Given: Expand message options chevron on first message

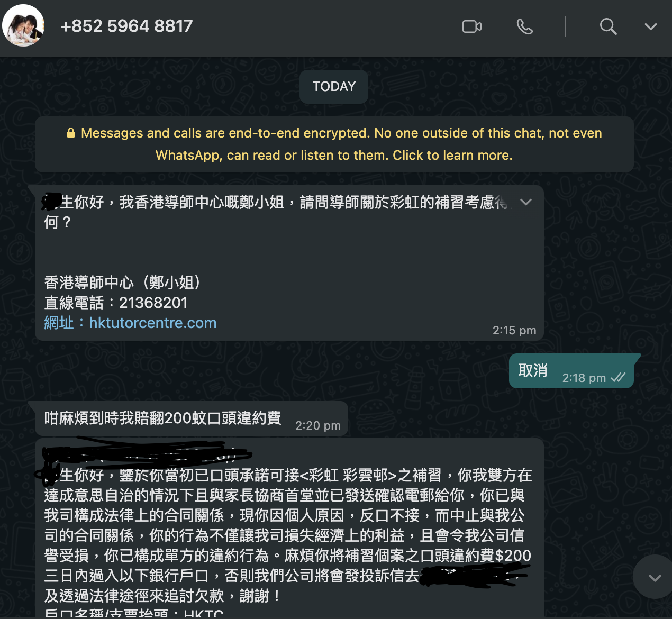Looking at the screenshot, I should tap(525, 202).
